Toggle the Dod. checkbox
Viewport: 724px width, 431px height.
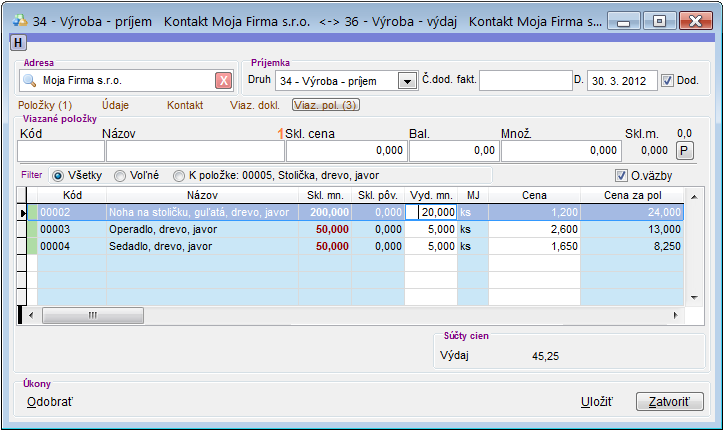pyautogui.click(x=668, y=81)
